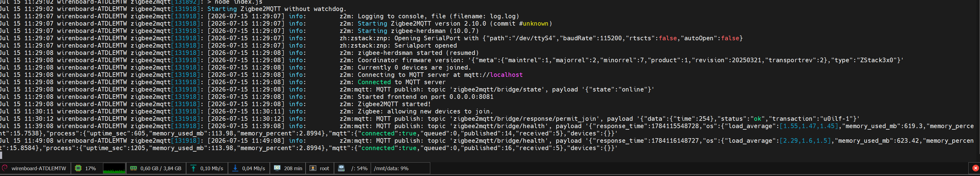Click the terminal cursor on last line
Viewport: 980px width, 176px height.
tap(1, 155)
